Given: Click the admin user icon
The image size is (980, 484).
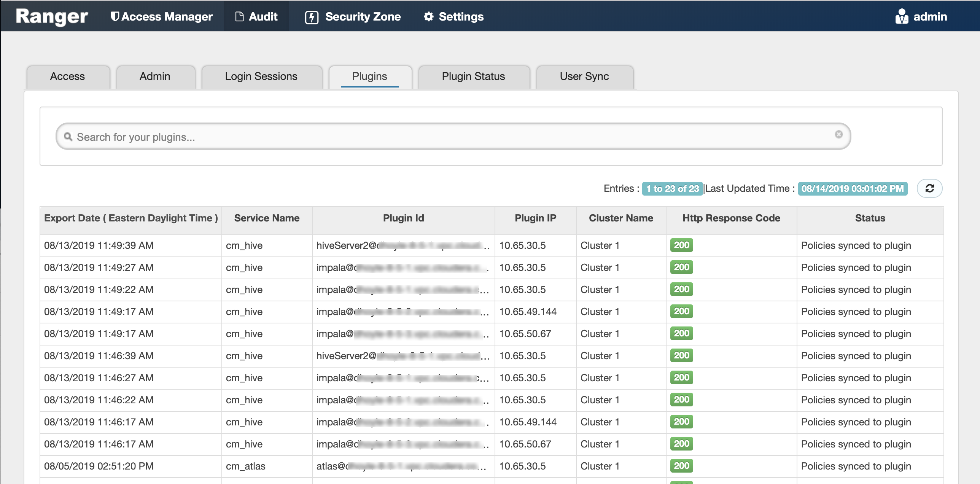Looking at the screenshot, I should point(902,17).
